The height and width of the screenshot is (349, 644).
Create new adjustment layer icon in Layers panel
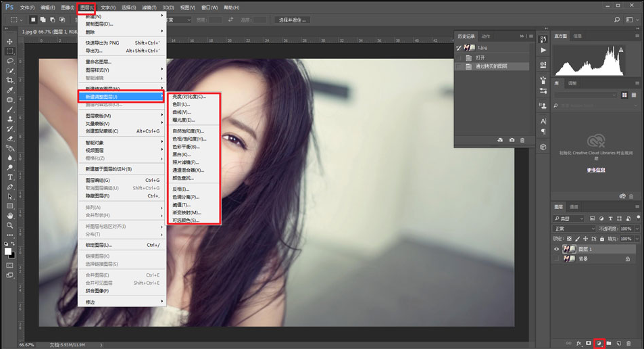tap(599, 344)
